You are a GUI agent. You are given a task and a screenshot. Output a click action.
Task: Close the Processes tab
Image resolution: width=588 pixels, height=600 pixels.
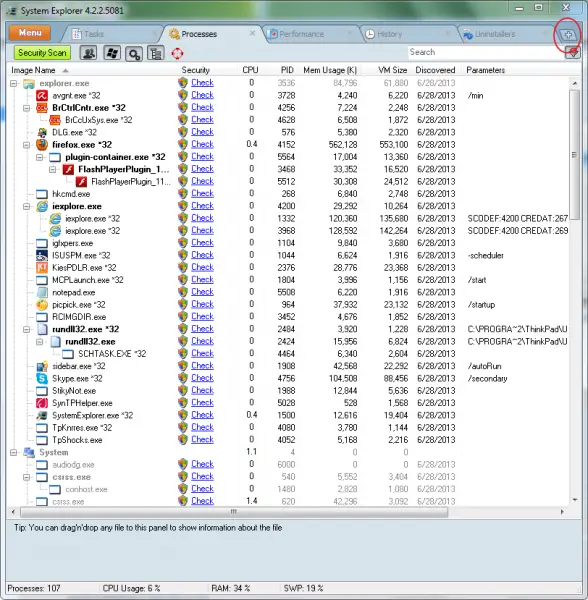click(x=252, y=33)
